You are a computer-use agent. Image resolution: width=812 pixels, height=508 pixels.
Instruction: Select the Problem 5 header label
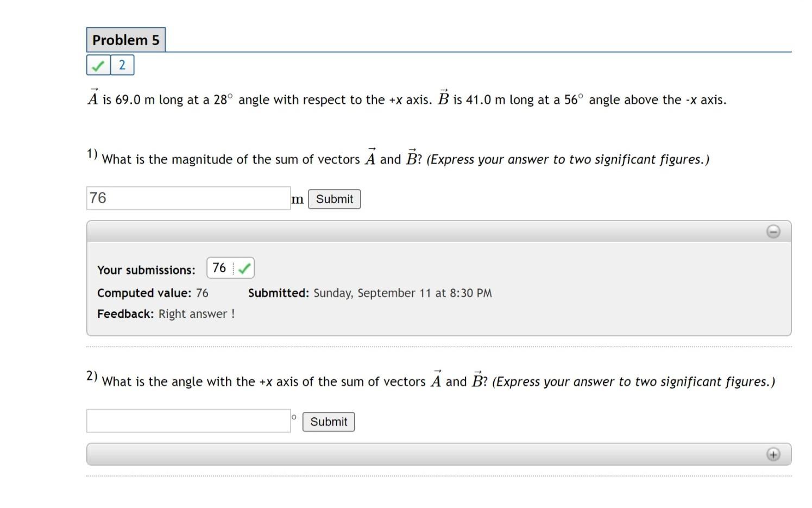tap(125, 39)
